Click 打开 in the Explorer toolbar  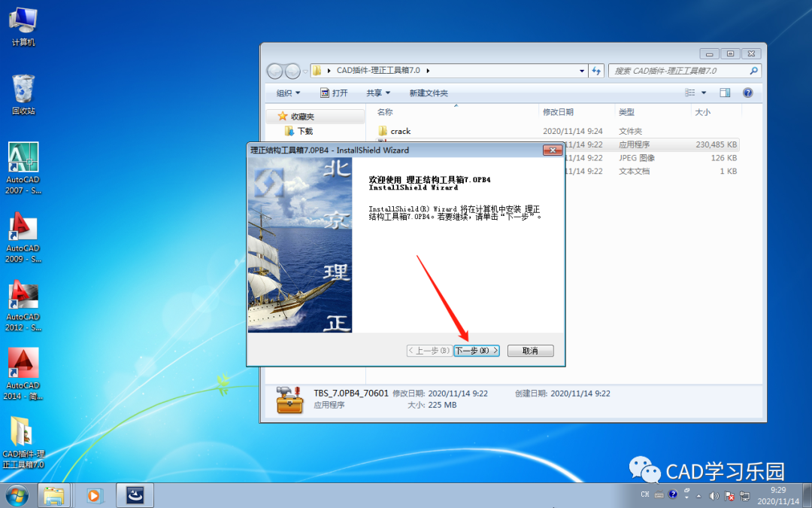coord(334,93)
